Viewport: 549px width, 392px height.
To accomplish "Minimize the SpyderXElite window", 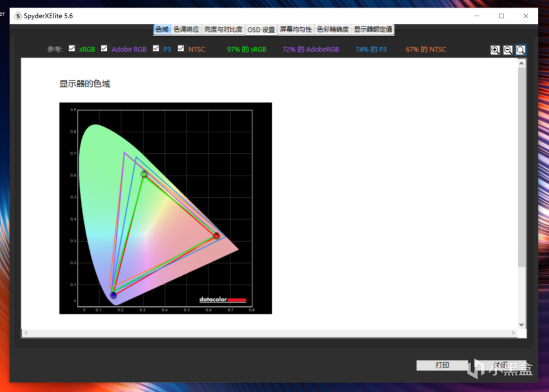I will coord(477,16).
